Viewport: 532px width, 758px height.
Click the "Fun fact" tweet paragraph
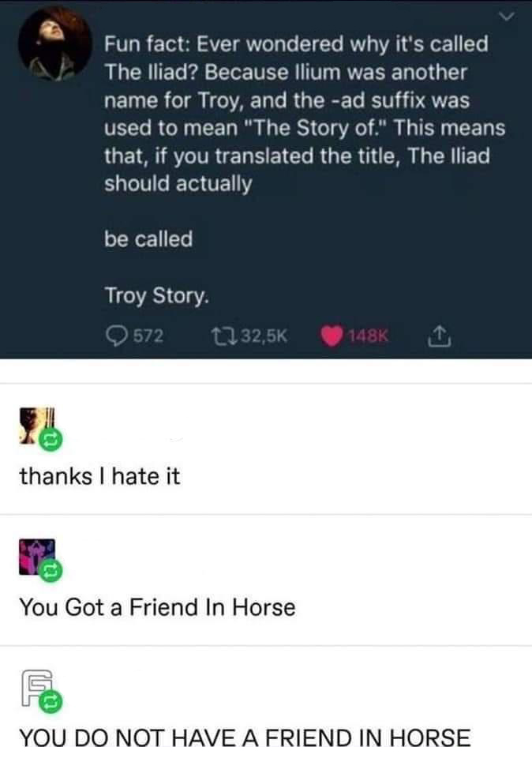304,113
